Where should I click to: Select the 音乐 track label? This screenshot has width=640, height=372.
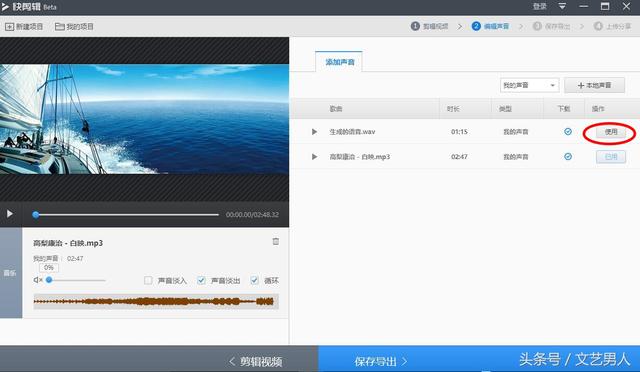(x=10, y=273)
